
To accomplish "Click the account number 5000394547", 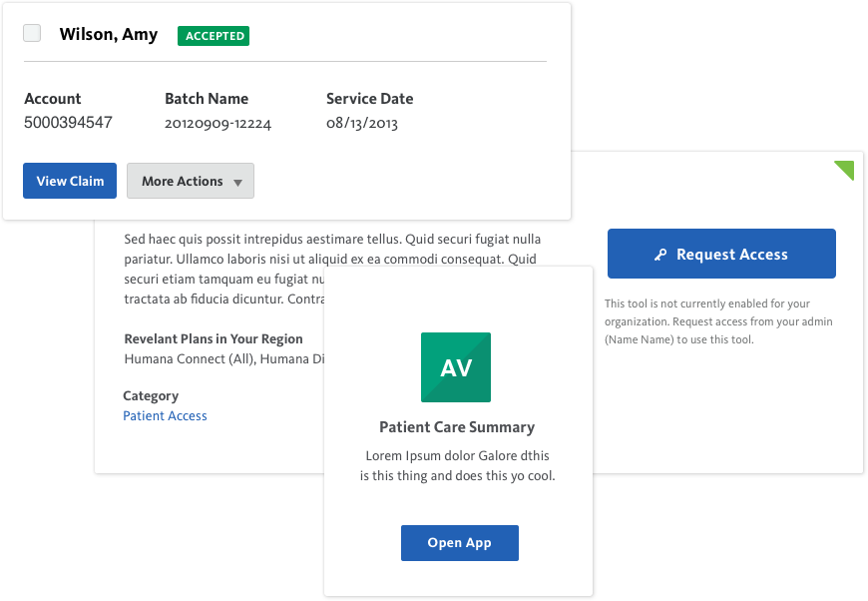I will click(x=68, y=123).
